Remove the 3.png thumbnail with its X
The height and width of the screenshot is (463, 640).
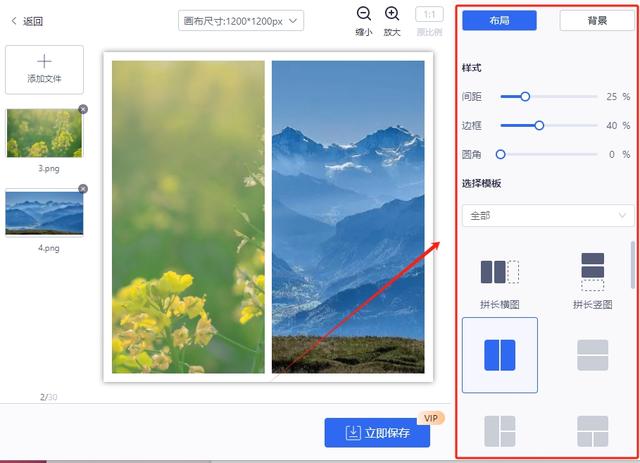(x=83, y=109)
